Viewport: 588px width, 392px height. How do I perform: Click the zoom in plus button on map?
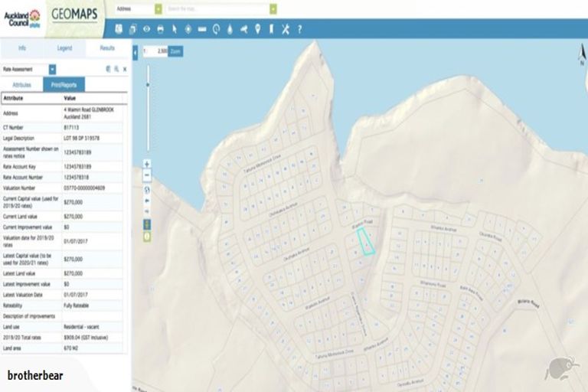(147, 163)
